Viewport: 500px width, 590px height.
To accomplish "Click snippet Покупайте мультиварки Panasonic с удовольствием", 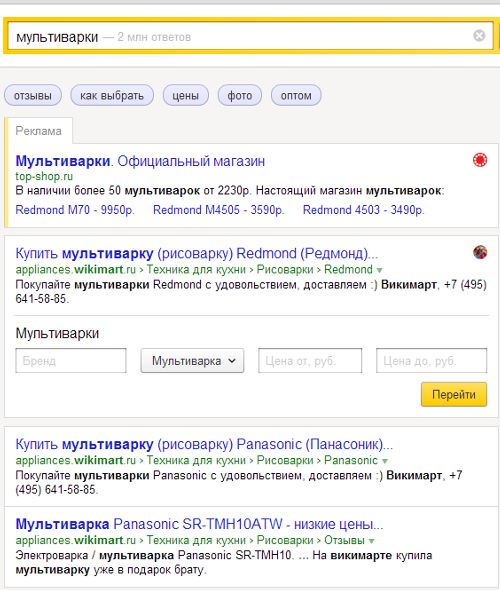I will click(159, 476).
